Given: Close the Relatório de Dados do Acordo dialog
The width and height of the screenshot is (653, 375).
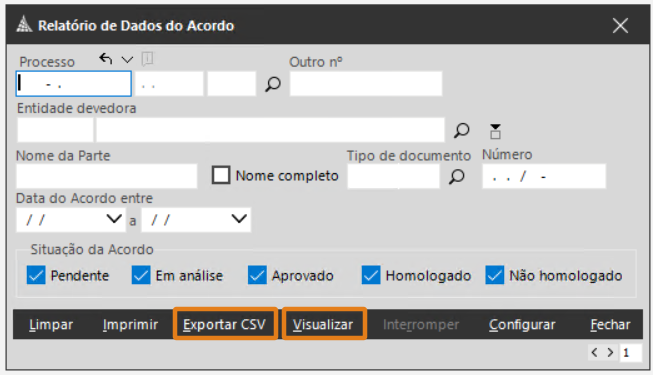Looking at the screenshot, I should [620, 25].
